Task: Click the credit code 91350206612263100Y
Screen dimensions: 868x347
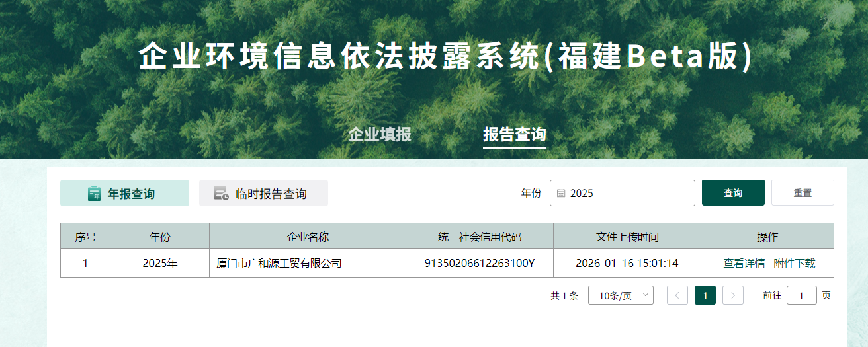Action: (480, 263)
